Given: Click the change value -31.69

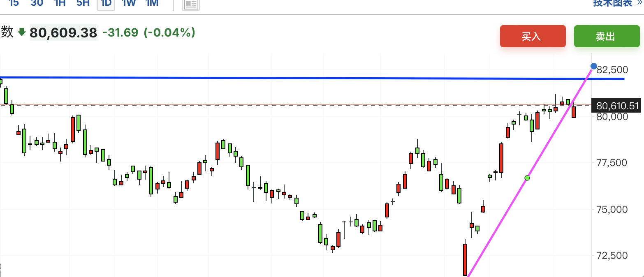Looking at the screenshot, I should (x=120, y=32).
